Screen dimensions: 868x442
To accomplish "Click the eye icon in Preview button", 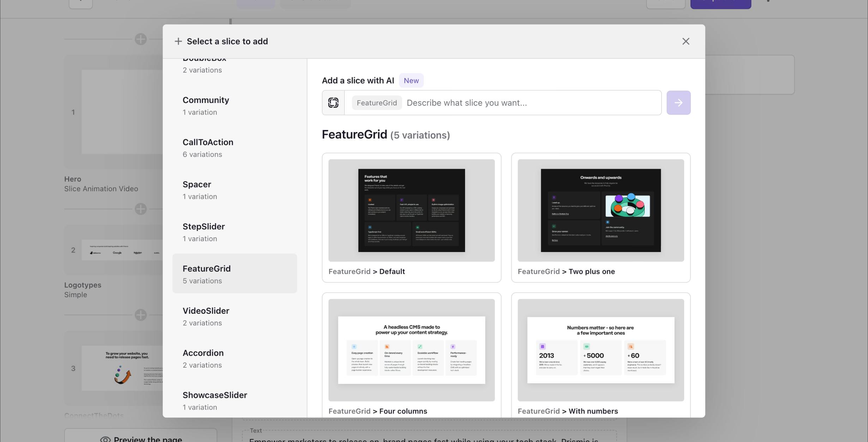I will (105, 439).
